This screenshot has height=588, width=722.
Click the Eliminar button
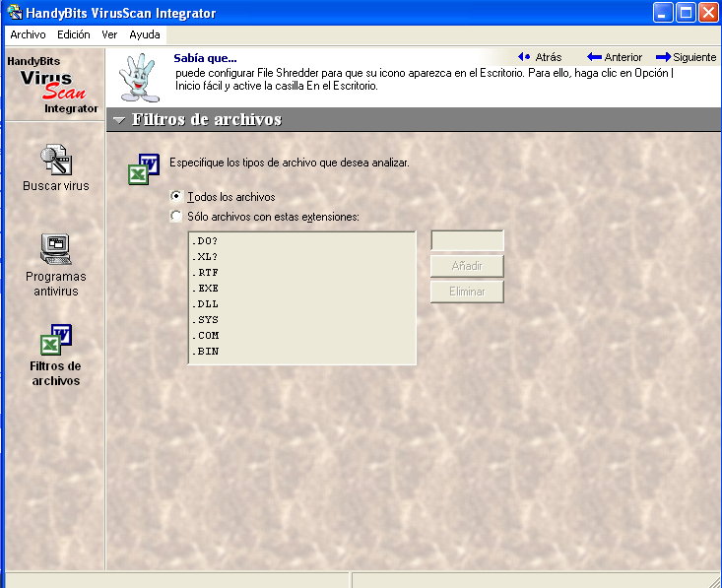(x=467, y=292)
